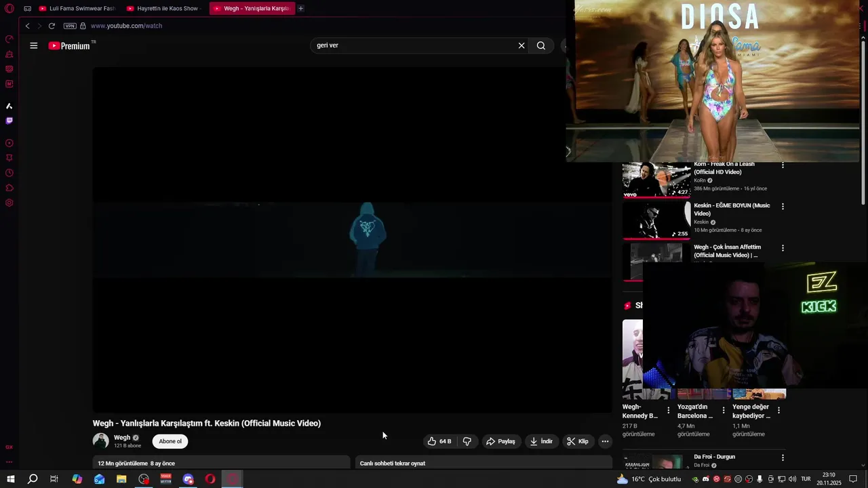Like the video (64 B)
The image size is (868, 488).
tap(439, 441)
